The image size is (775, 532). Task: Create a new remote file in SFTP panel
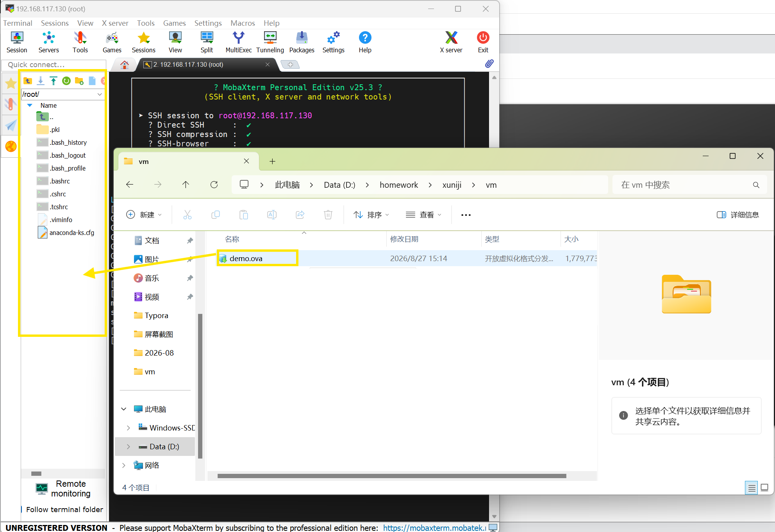(92, 81)
